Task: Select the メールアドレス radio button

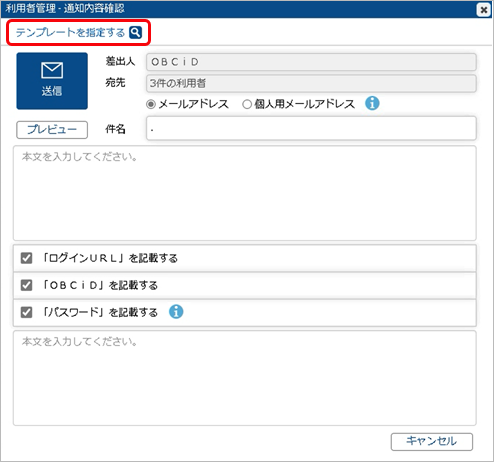Action: 151,104
